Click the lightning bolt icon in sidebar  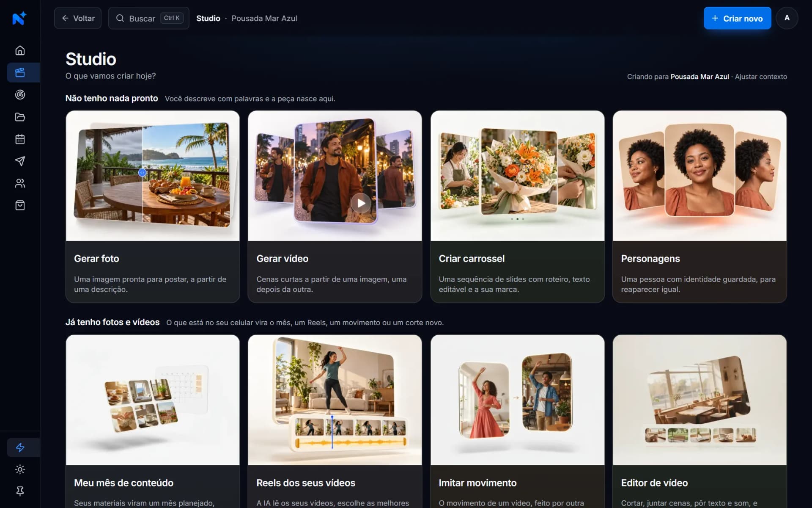pos(20,447)
